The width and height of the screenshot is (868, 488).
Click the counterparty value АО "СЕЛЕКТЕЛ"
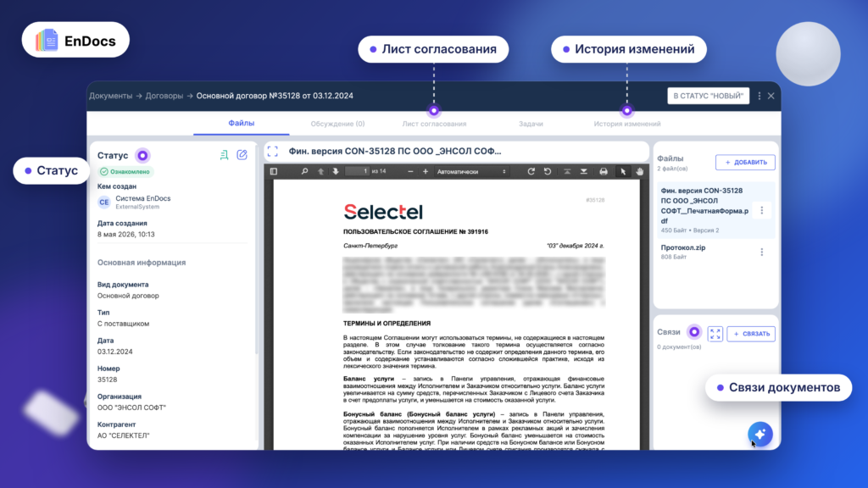[124, 435]
